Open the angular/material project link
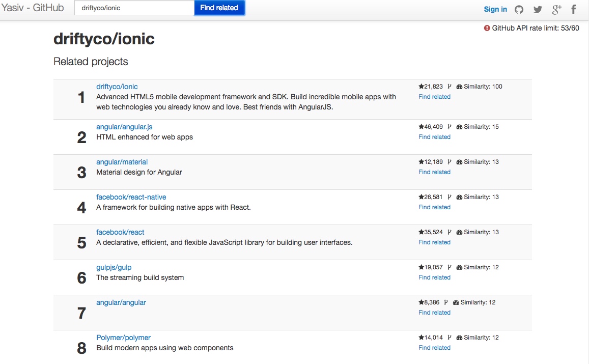This screenshot has height=364, width=589. (122, 162)
